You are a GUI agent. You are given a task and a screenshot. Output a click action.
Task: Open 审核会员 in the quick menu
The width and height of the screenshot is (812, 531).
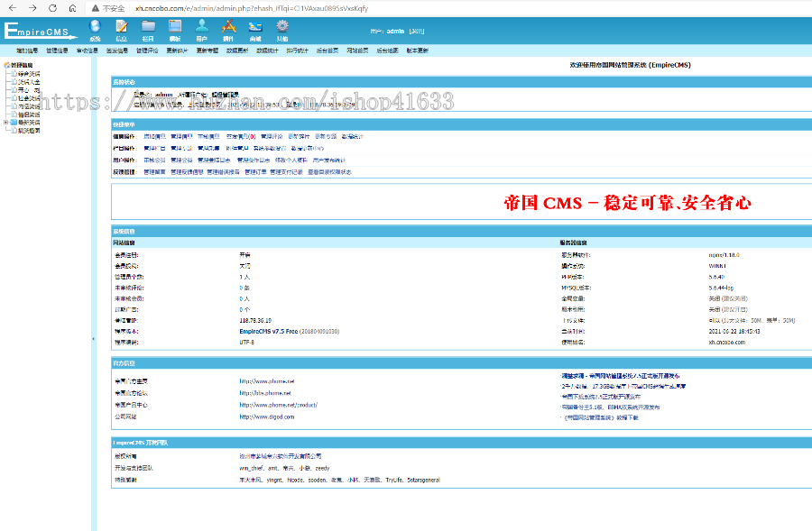coord(155,160)
